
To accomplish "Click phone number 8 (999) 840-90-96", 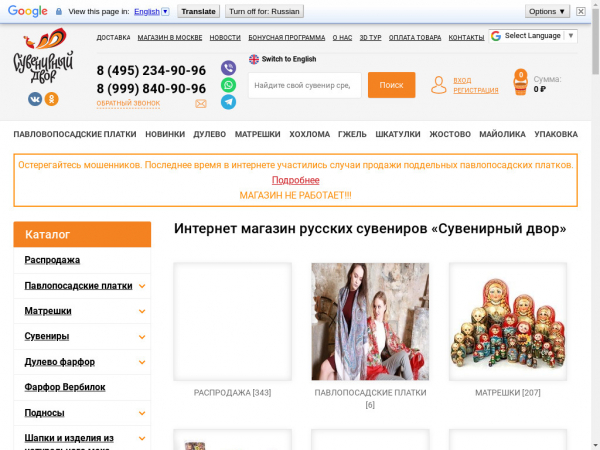I will tap(151, 88).
